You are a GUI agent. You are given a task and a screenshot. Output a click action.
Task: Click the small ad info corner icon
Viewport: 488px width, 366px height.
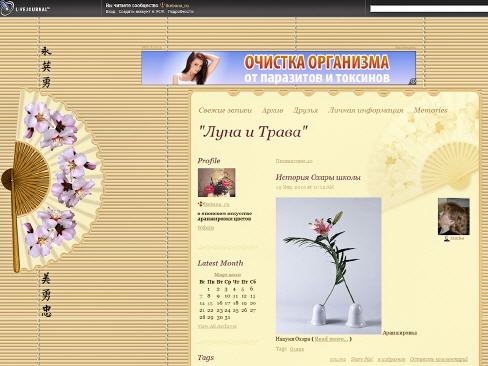(412, 81)
